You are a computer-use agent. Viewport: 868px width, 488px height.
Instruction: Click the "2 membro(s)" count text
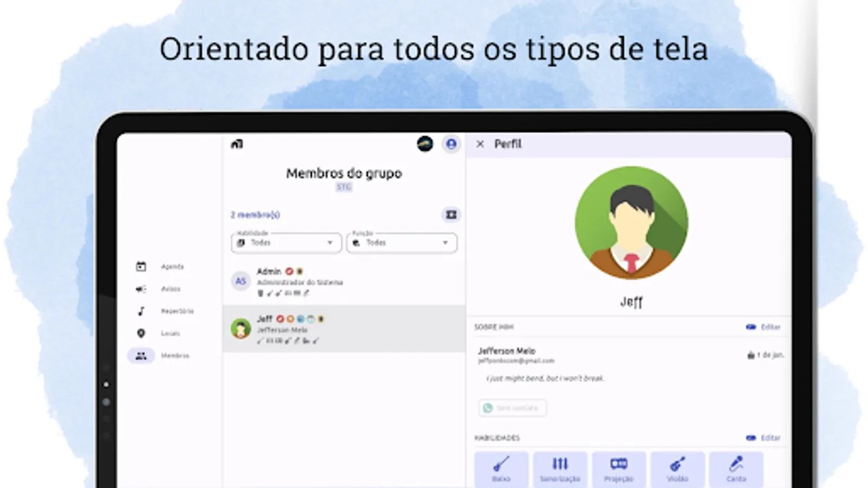click(256, 215)
